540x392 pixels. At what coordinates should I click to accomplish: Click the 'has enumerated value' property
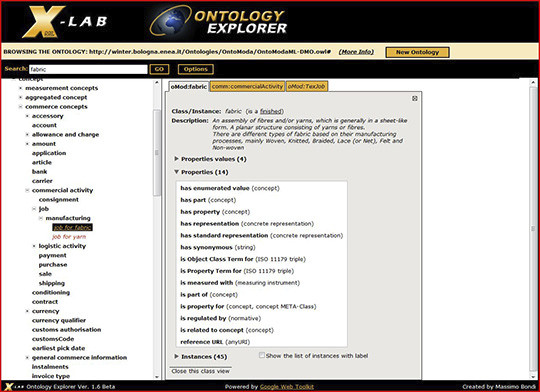pos(215,188)
